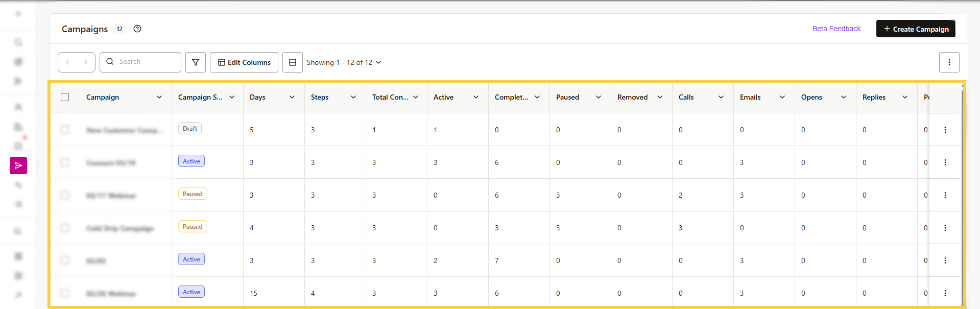980x309 pixels.
Task: Click the filter funnel icon
Action: (x=196, y=62)
